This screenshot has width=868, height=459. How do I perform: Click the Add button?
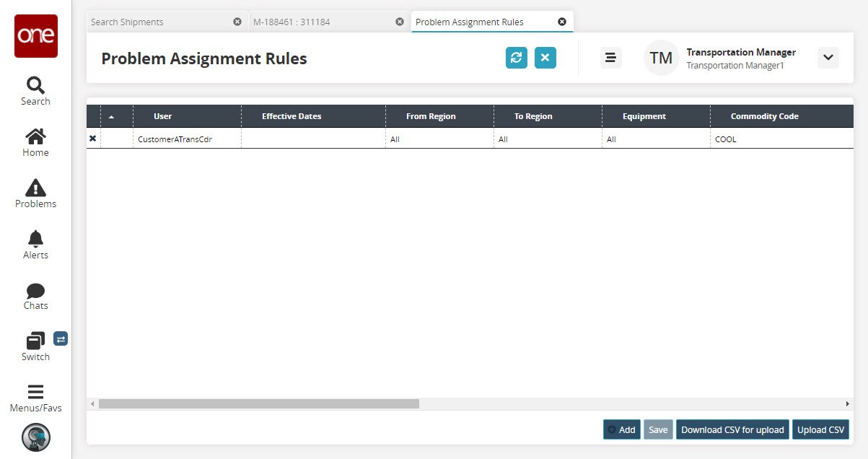622,429
